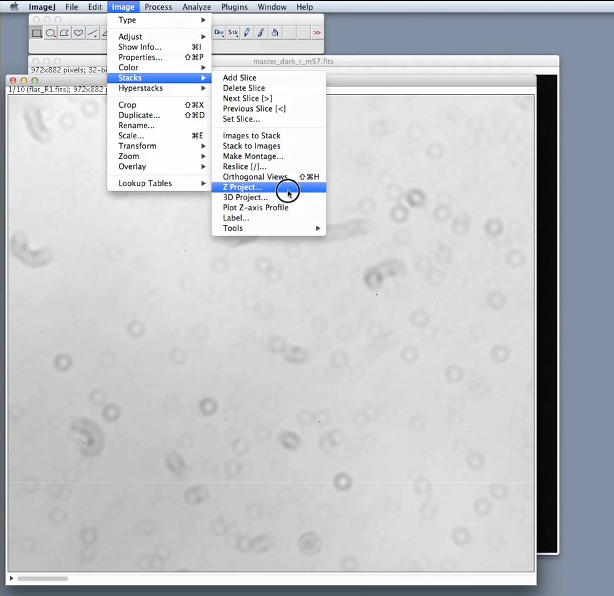Choose Previous Slice in Stacks submenu
Screen dimensions: 614x596
pyautogui.click(x=269, y=108)
